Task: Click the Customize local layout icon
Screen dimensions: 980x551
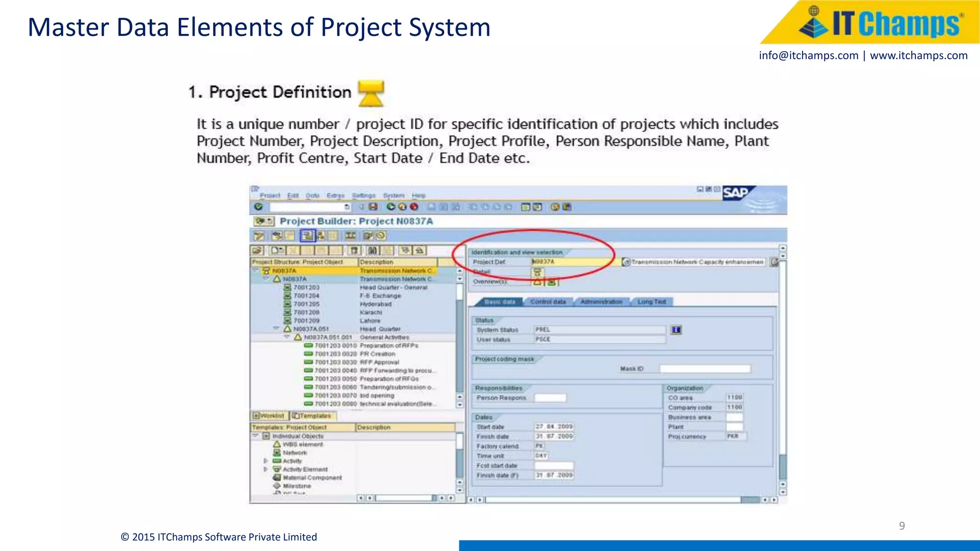Action: point(567,207)
